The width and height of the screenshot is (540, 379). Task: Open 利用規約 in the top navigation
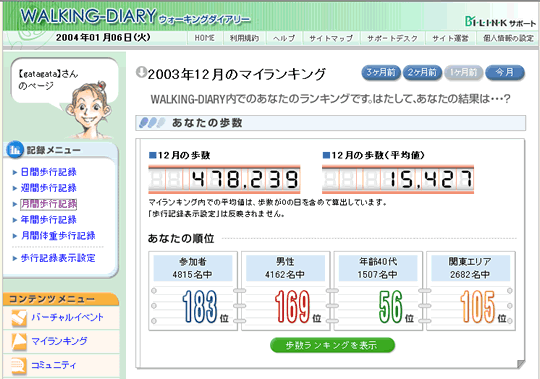tap(244, 38)
